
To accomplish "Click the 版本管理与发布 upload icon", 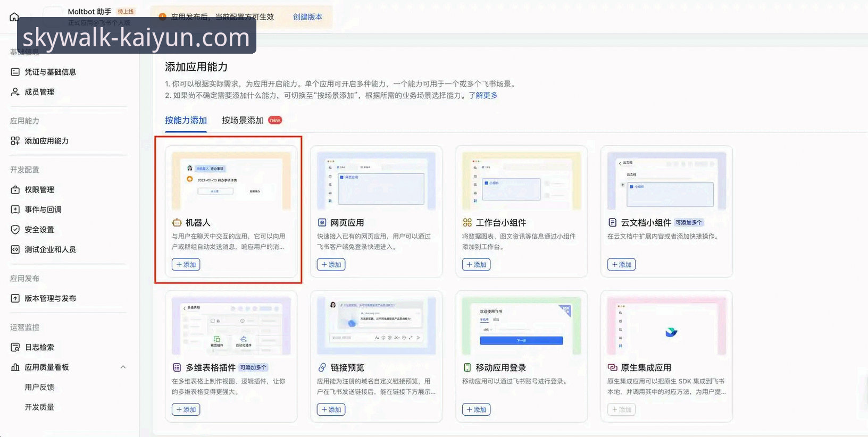I will point(15,298).
